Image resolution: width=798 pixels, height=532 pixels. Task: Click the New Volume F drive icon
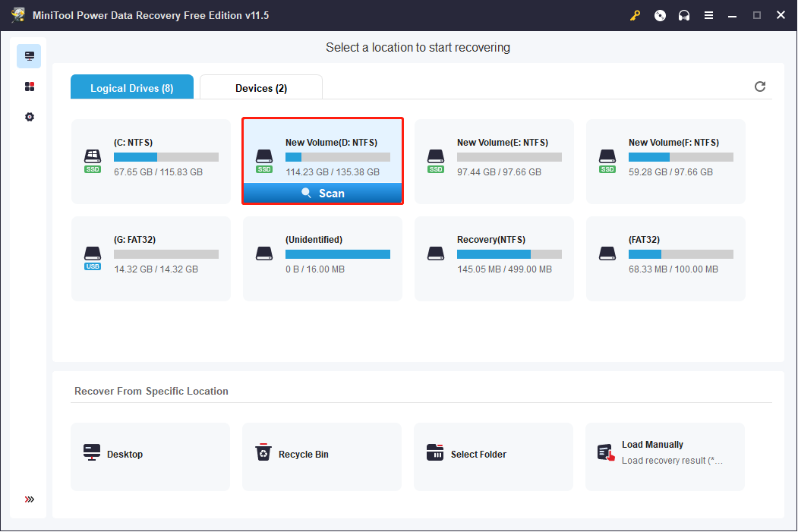coord(607,161)
